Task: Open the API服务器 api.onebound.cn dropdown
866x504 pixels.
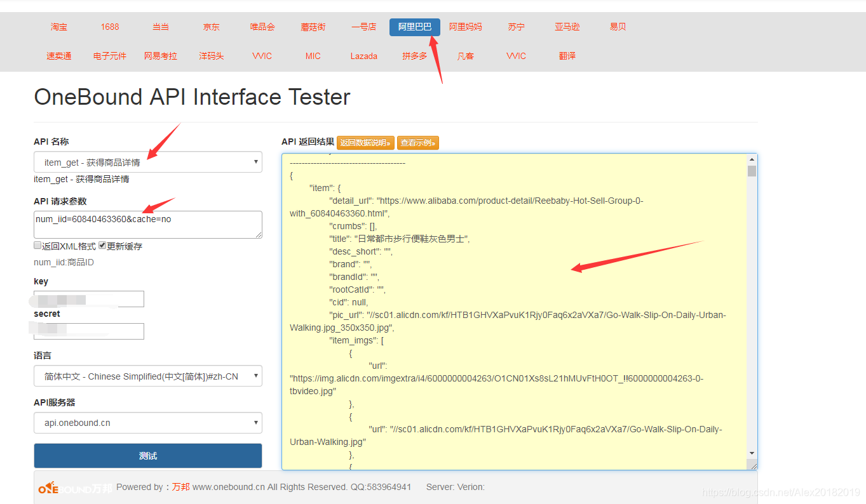Action: coord(148,423)
